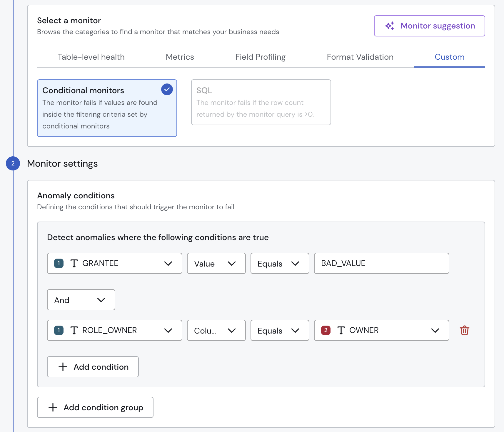The height and width of the screenshot is (432, 504).
Task: Click the text-type icon beside GRANTEE
Action: click(74, 263)
